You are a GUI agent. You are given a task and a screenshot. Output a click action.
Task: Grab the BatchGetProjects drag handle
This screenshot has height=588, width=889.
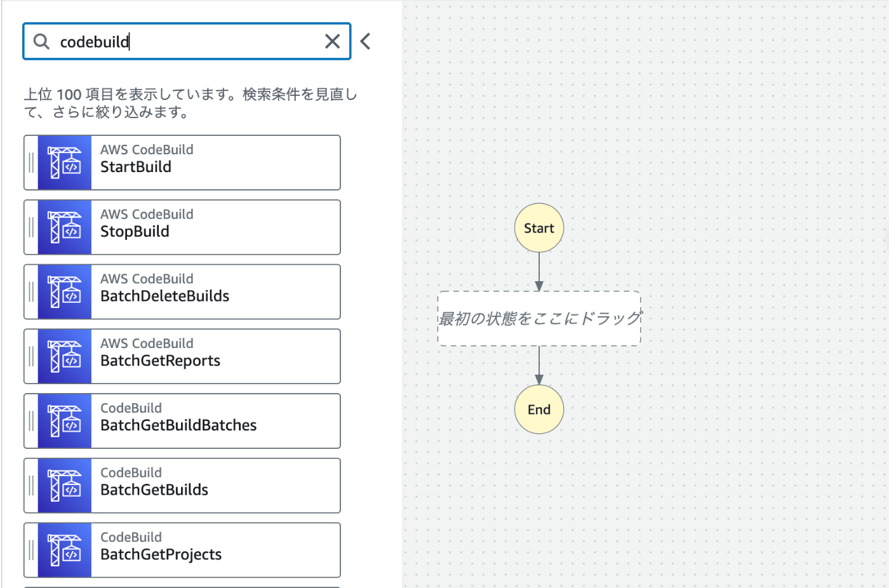click(x=31, y=550)
